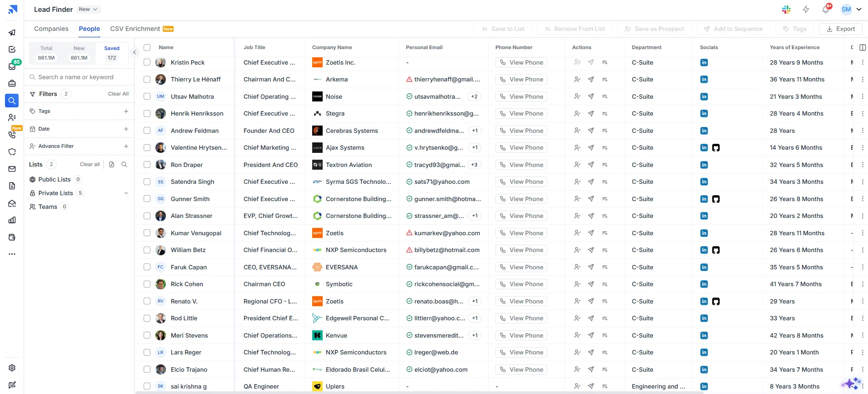Screen dimensions: 868x394
Task: Click add-to-list icon for Andrew Feldman
Action: 604,131
